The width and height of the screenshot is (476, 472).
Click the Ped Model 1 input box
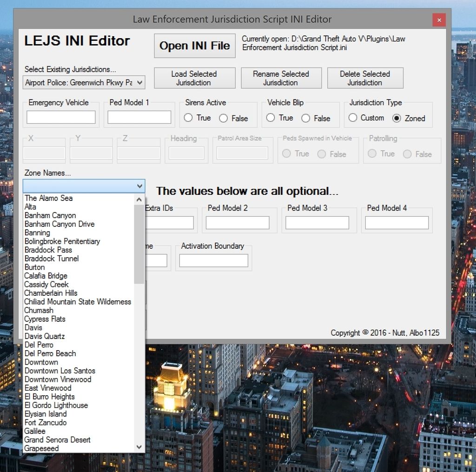(139, 117)
